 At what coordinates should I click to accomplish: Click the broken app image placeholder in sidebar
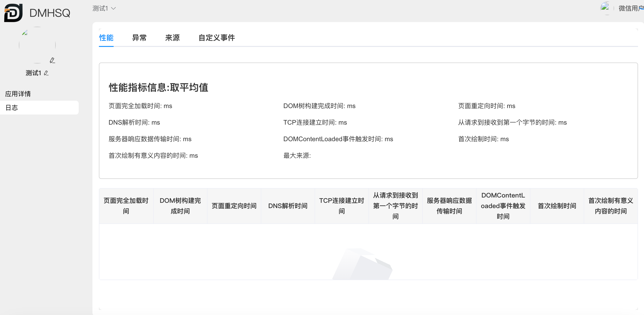tap(25, 33)
